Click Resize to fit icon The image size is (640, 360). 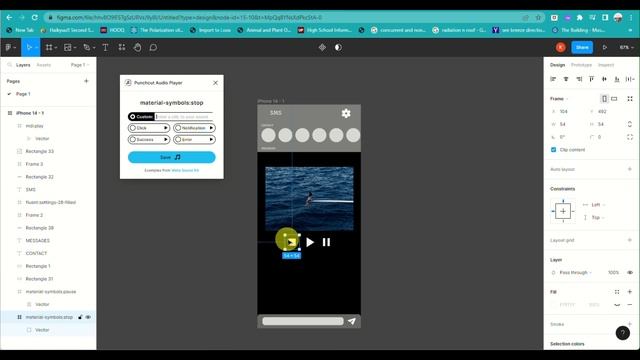coord(630,99)
